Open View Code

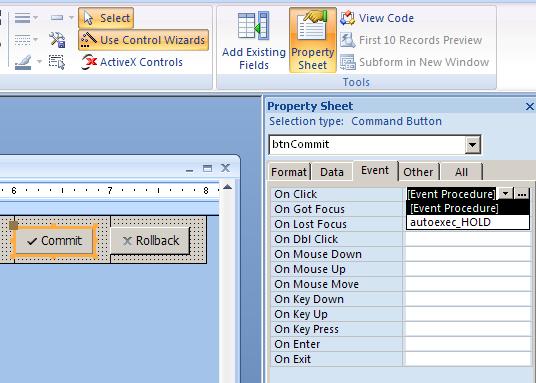(377, 18)
